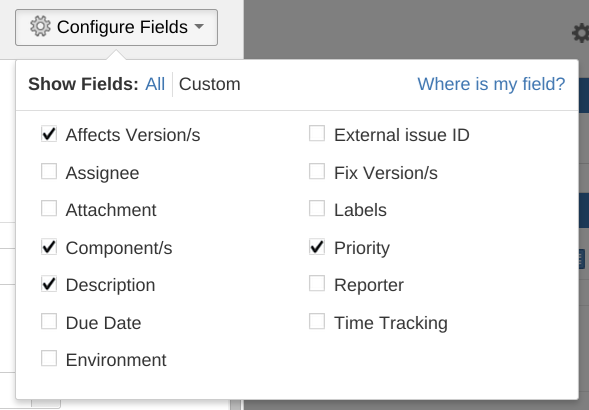Switch to Custom fields view
Viewport: 589px width, 410px height.
click(x=210, y=84)
